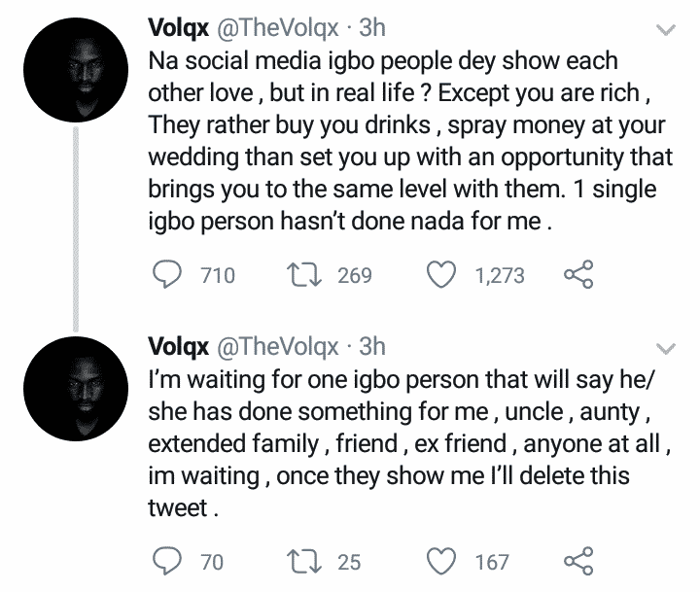Open second tweet's 3h timestamp
Viewport: 700px width, 592px height.
pos(372,345)
